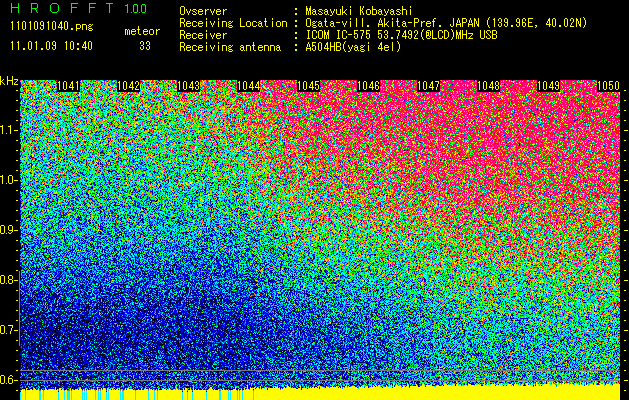Click the 1.0 kHz axis tick label
The image size is (629, 400).
pos(8,180)
